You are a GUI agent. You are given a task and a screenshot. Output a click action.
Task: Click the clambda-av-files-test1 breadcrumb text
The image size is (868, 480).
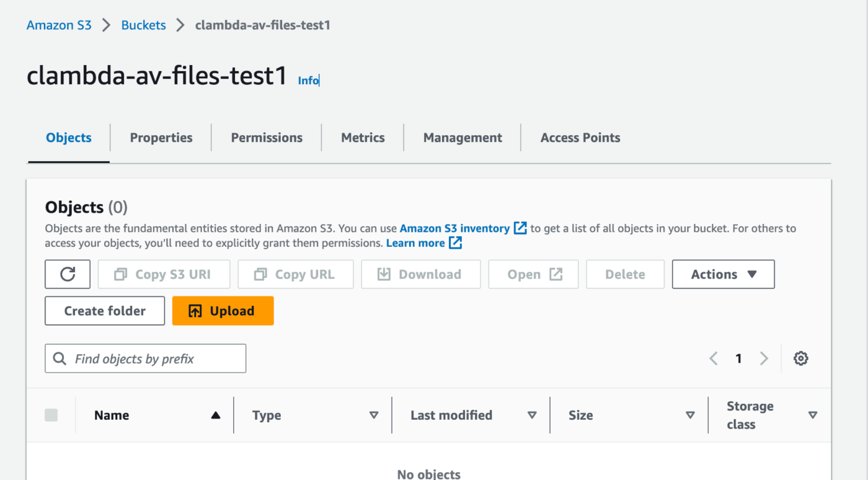[263, 25]
